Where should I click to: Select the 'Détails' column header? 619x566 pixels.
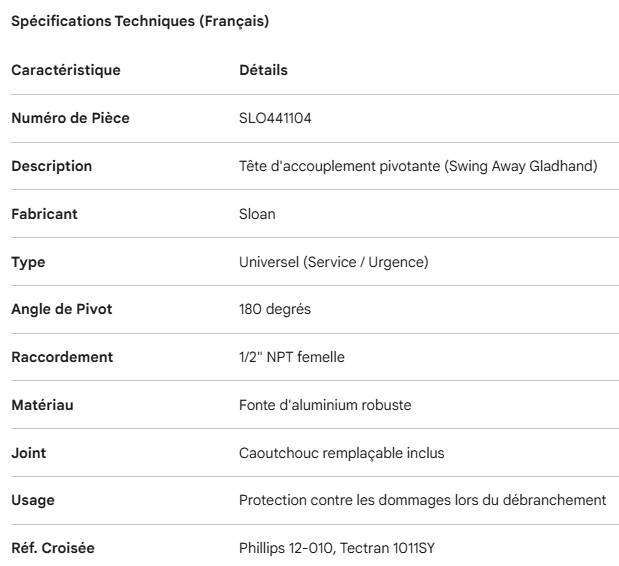[263, 70]
